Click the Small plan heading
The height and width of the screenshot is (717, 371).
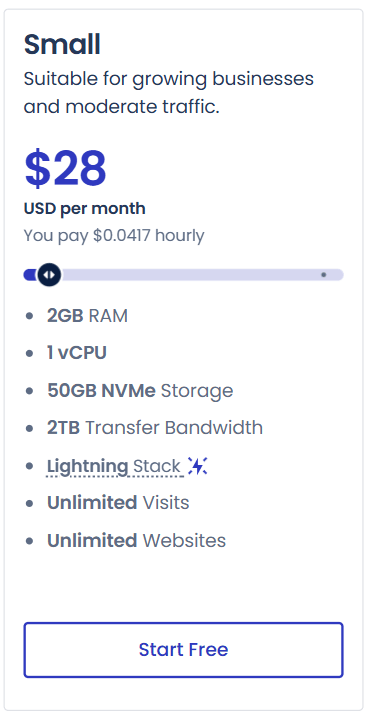pyautogui.click(x=62, y=45)
